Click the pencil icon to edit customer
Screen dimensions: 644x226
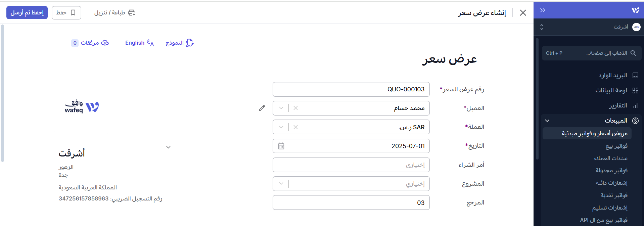[x=262, y=108]
